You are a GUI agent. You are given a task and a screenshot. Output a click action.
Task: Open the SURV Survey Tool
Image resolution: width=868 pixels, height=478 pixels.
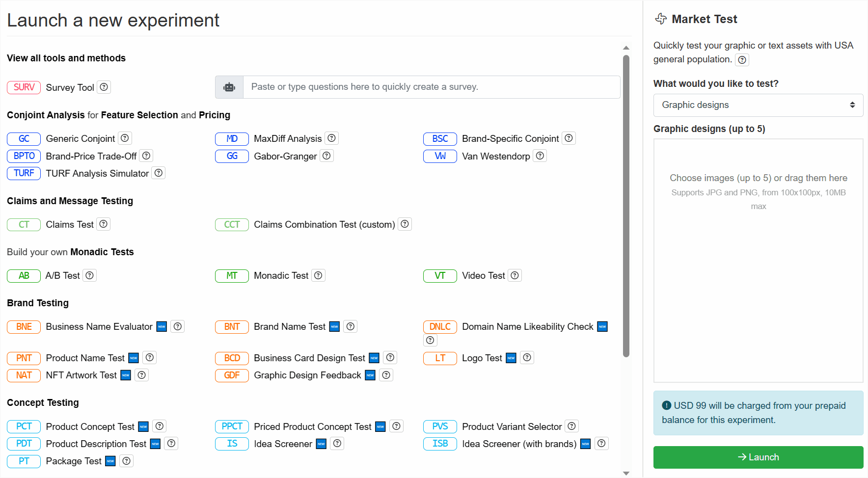click(x=24, y=87)
